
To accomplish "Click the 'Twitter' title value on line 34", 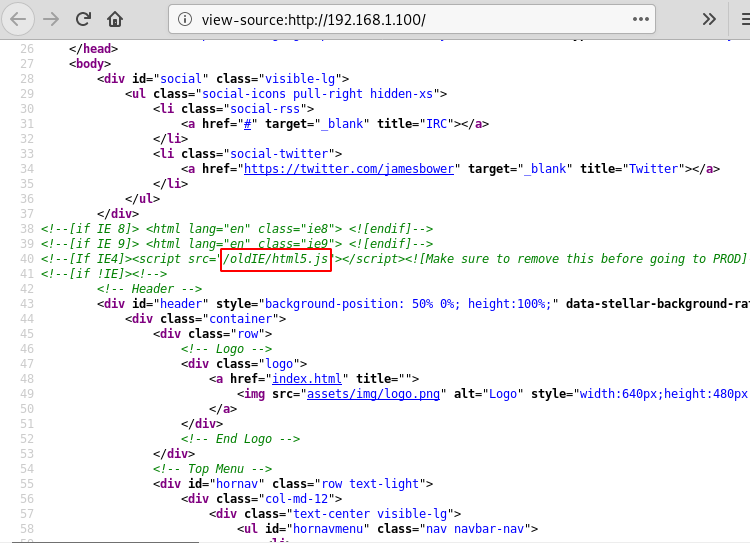I will [x=653, y=169].
